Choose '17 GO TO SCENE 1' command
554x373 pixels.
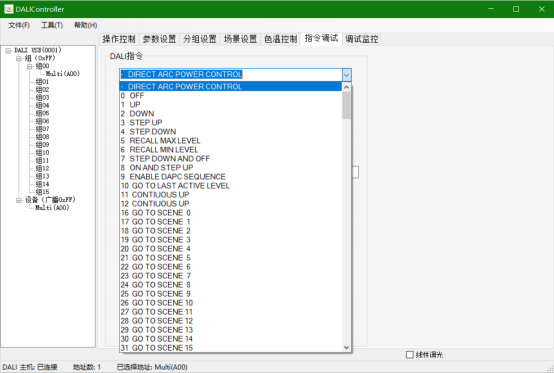[231, 222]
